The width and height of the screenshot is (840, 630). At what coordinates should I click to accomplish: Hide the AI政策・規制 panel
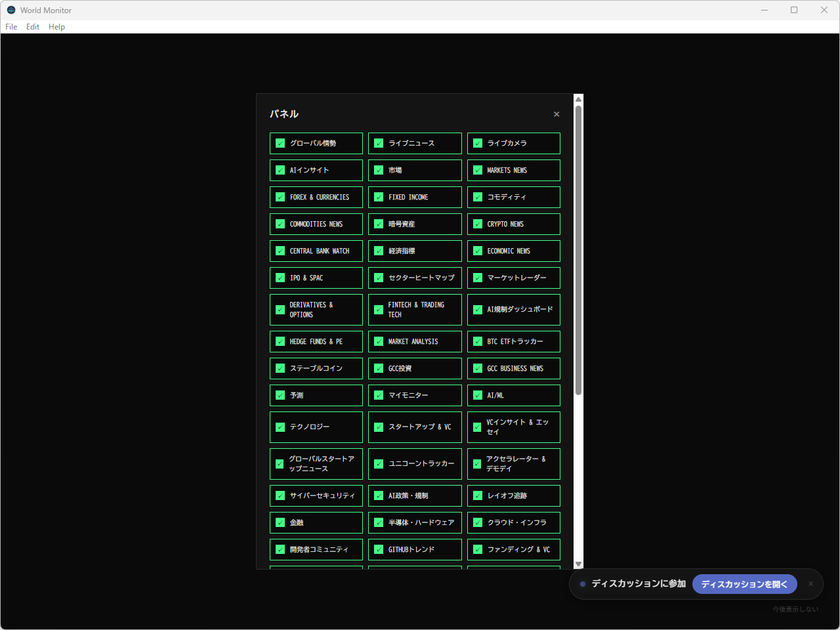(379, 495)
